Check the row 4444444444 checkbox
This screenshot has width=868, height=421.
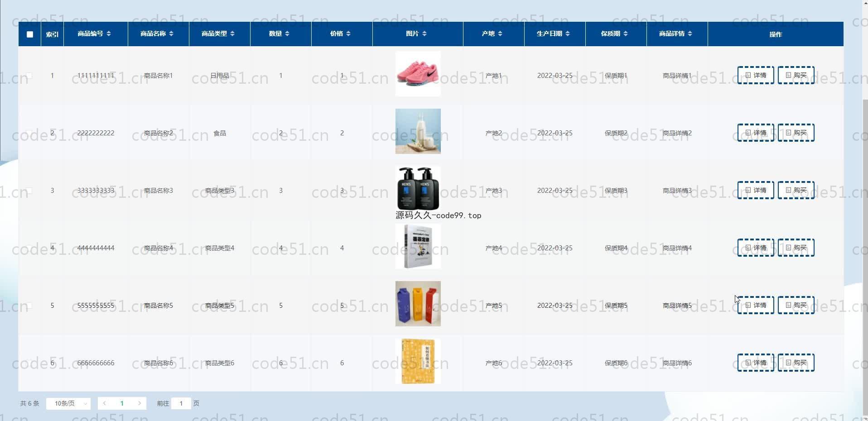(x=29, y=248)
